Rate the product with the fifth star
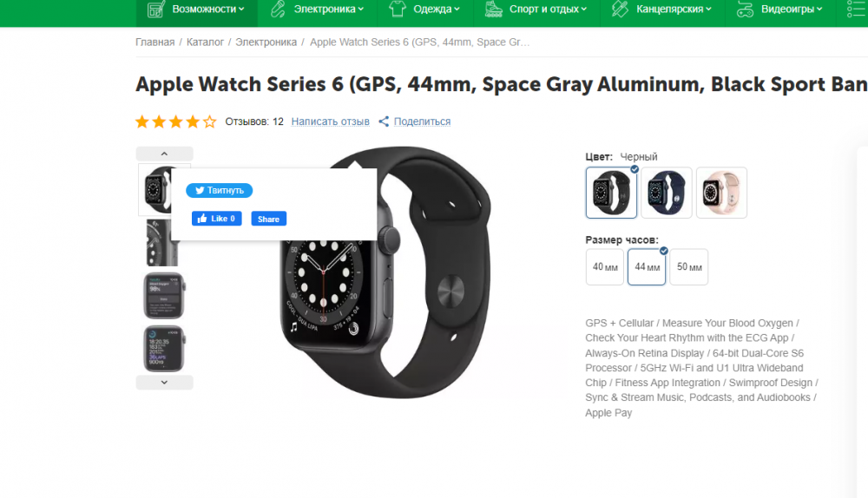The height and width of the screenshot is (498, 868). 209,121
